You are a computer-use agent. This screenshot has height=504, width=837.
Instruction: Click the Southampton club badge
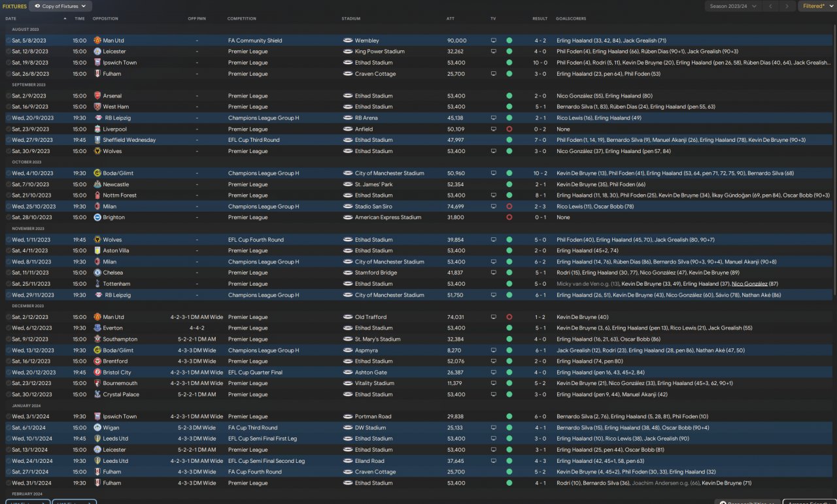click(x=97, y=339)
